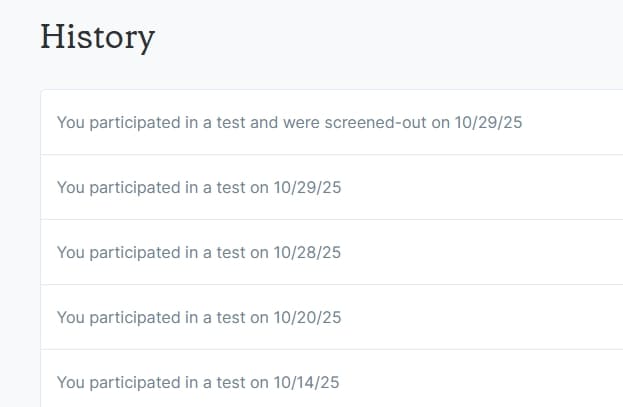Viewport: 623px width, 407px height.
Task: Click "You participated" in the last visible row
Action: (x=118, y=382)
